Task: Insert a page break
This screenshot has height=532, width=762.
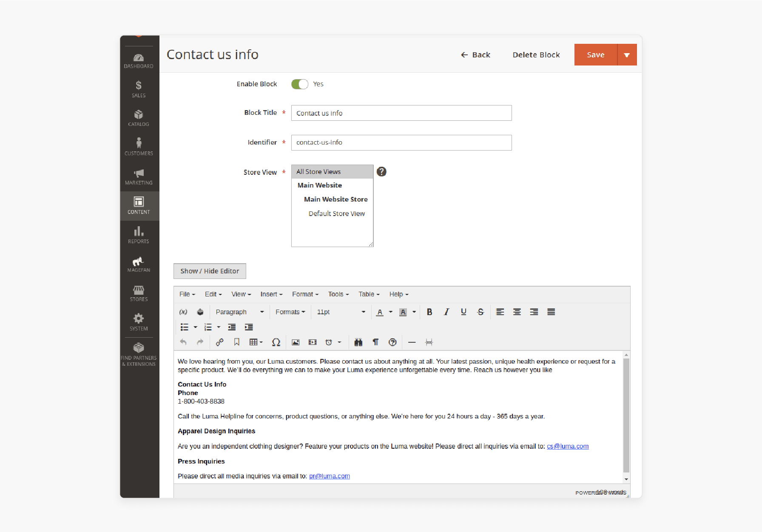Action: (429, 342)
